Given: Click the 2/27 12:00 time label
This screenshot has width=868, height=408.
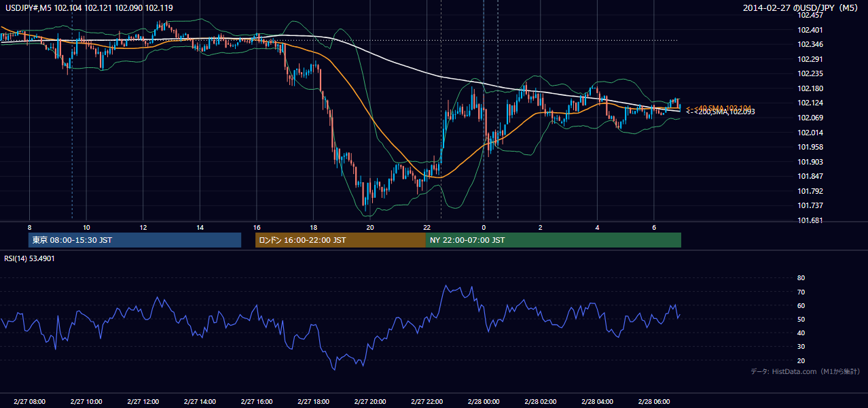Looking at the screenshot, I should pos(143,402).
